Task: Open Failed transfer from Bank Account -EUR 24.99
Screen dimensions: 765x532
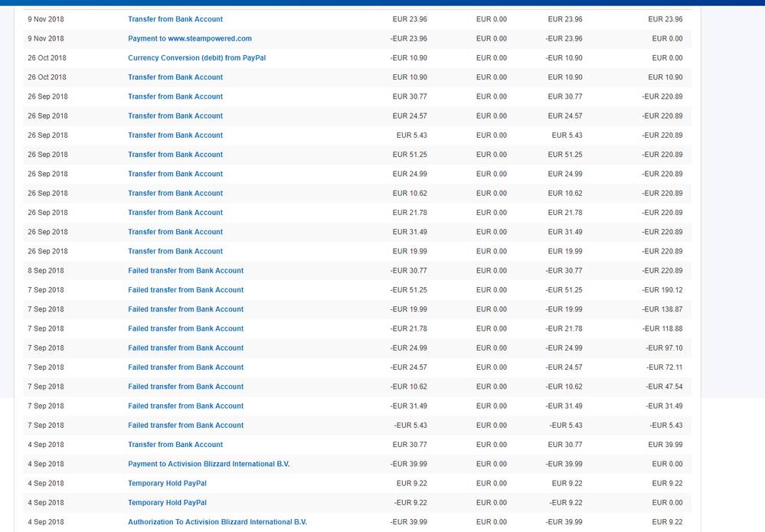Action: point(185,348)
